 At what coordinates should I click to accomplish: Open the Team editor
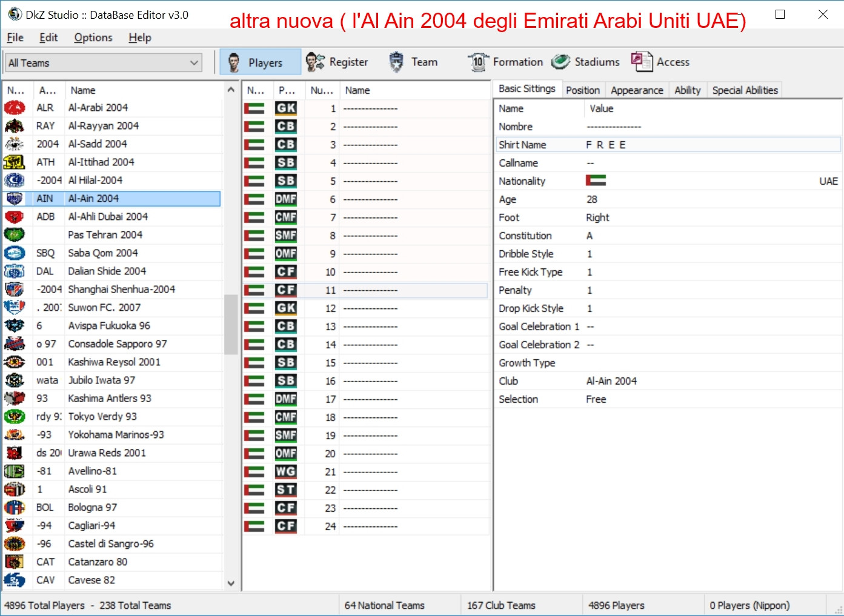[414, 62]
